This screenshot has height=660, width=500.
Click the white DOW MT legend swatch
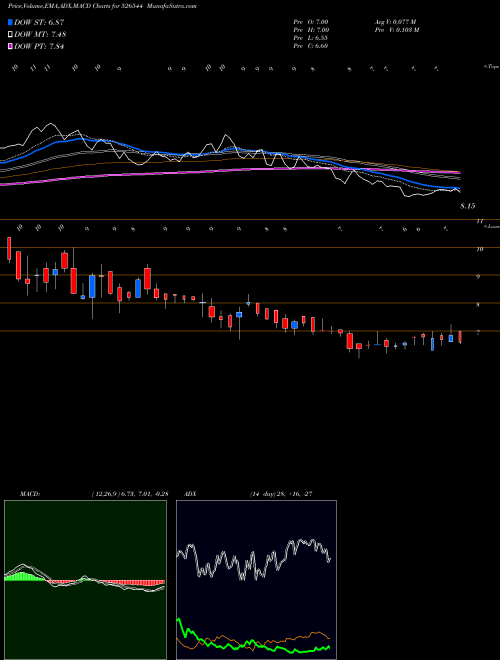pyautogui.click(x=10, y=35)
